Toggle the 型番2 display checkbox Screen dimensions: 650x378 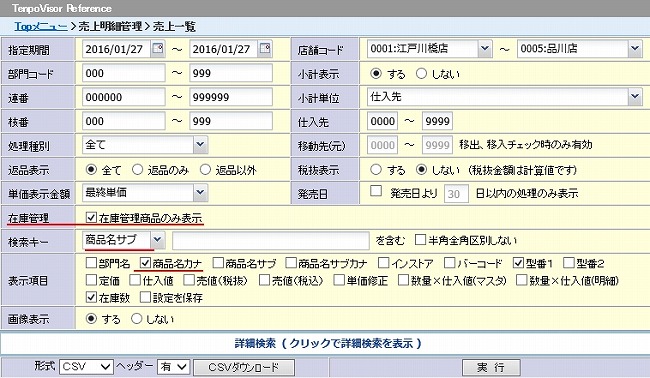coord(569,262)
